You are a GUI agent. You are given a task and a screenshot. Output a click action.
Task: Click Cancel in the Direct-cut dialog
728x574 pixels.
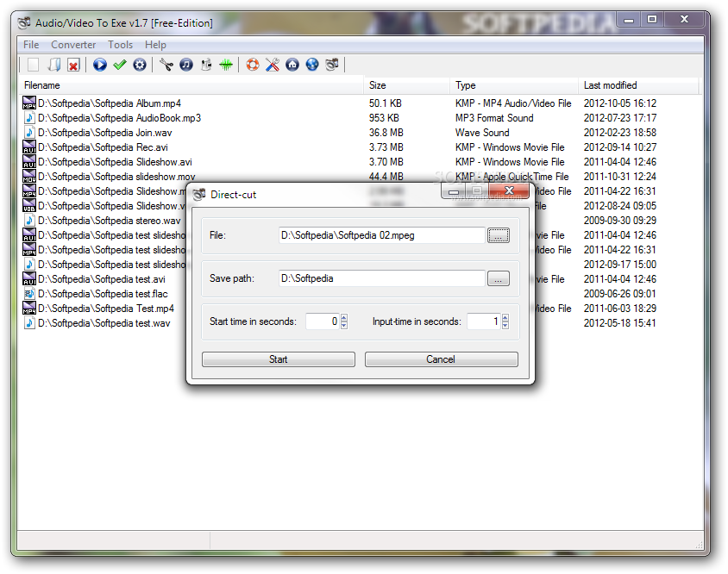(441, 359)
